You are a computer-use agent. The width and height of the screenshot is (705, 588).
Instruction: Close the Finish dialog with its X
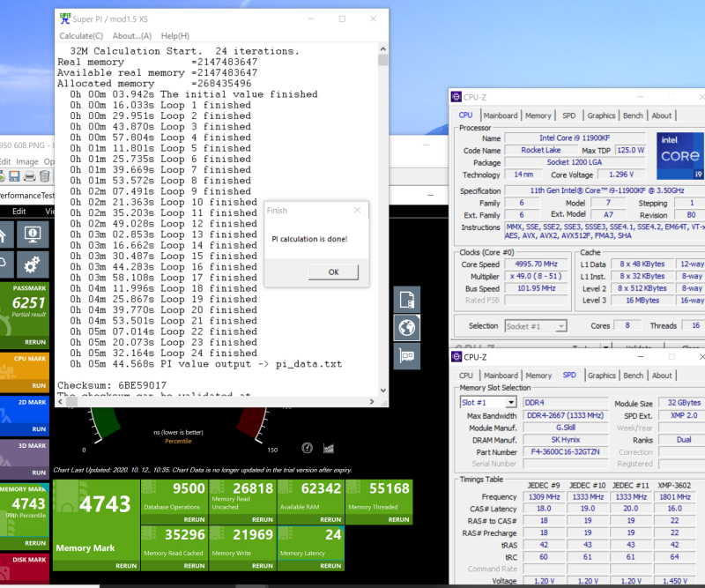point(358,210)
